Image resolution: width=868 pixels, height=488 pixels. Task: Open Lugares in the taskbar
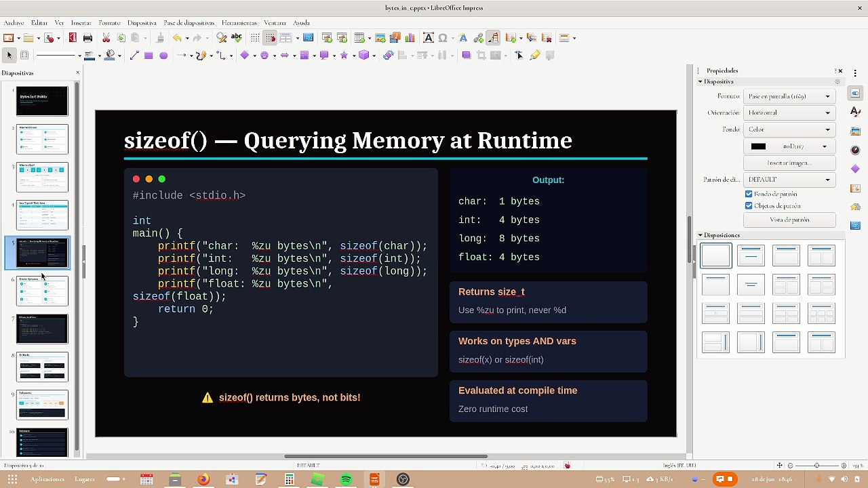tap(85, 479)
